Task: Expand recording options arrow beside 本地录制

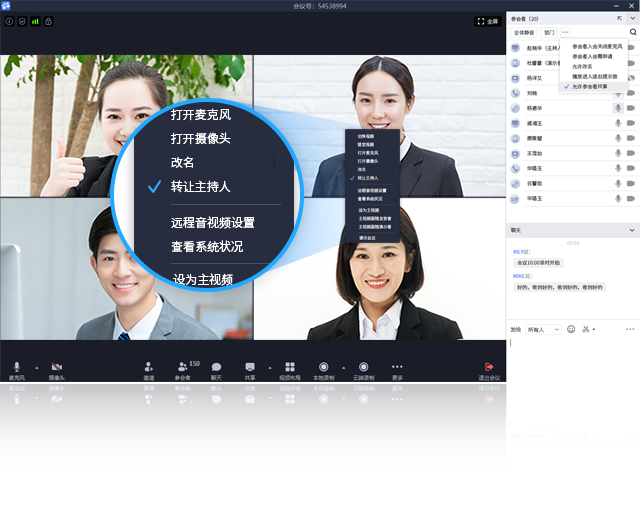Action: 344,368
